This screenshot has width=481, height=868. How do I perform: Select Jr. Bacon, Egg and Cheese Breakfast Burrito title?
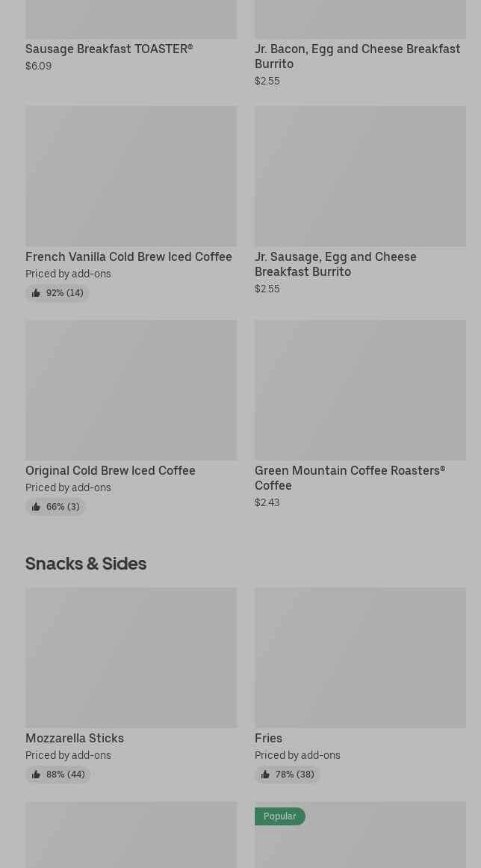357,56
